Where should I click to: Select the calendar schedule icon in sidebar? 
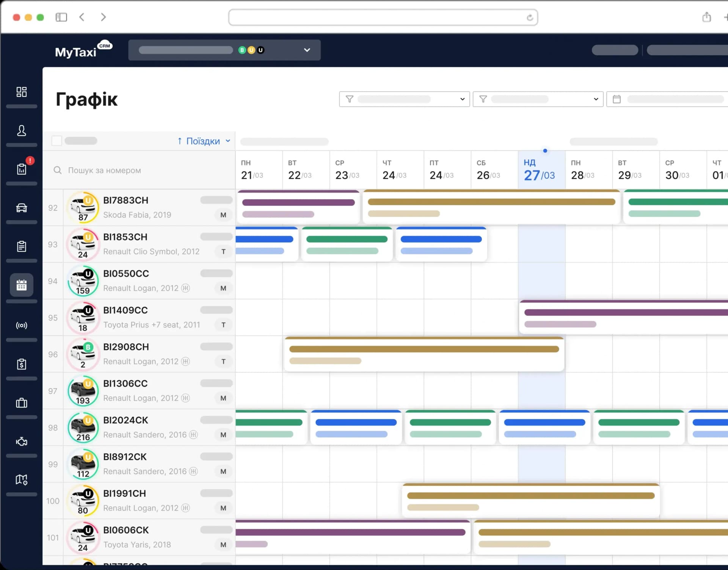coord(22,285)
